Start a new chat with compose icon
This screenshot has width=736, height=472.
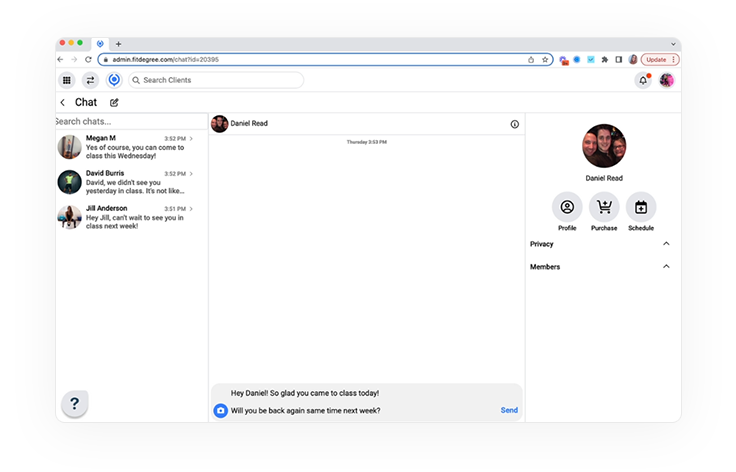[114, 102]
